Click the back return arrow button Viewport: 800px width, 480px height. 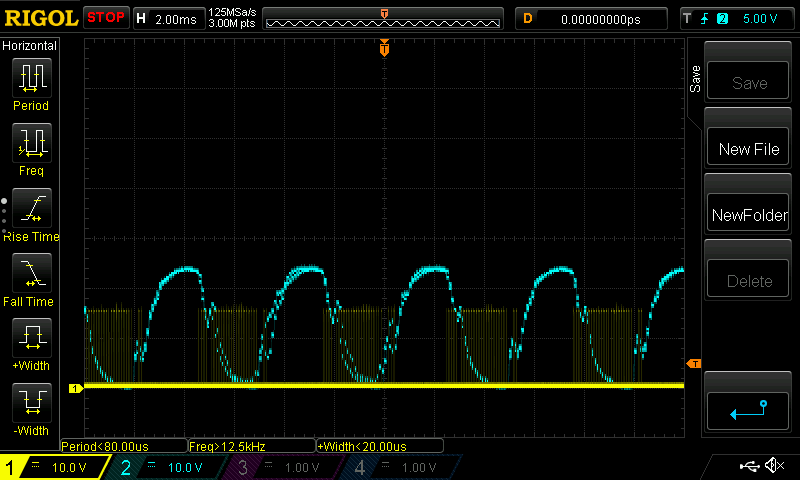[x=748, y=411]
